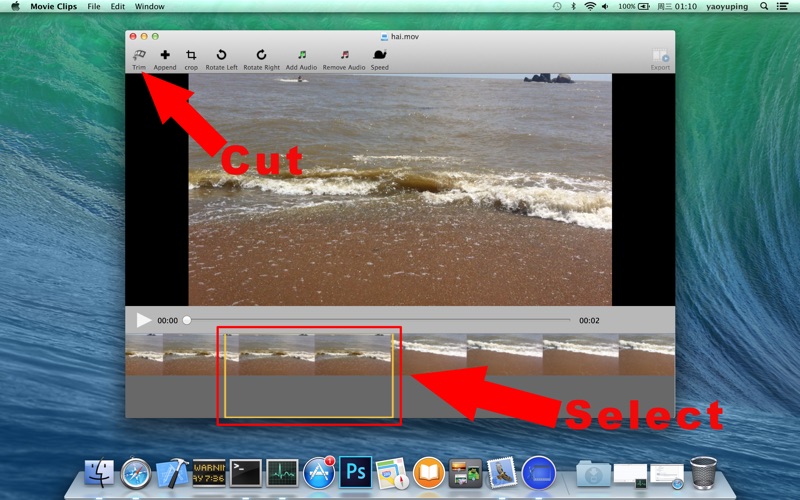Open the File menu

click(x=94, y=7)
